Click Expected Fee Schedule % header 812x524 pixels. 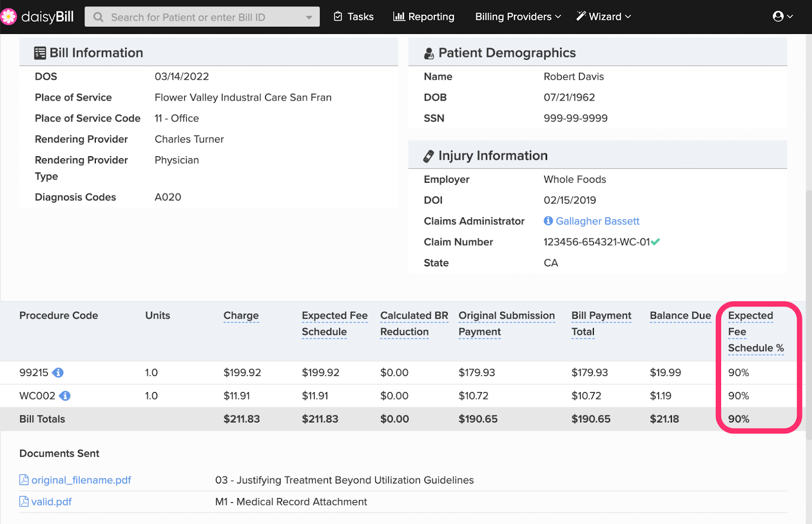click(756, 332)
